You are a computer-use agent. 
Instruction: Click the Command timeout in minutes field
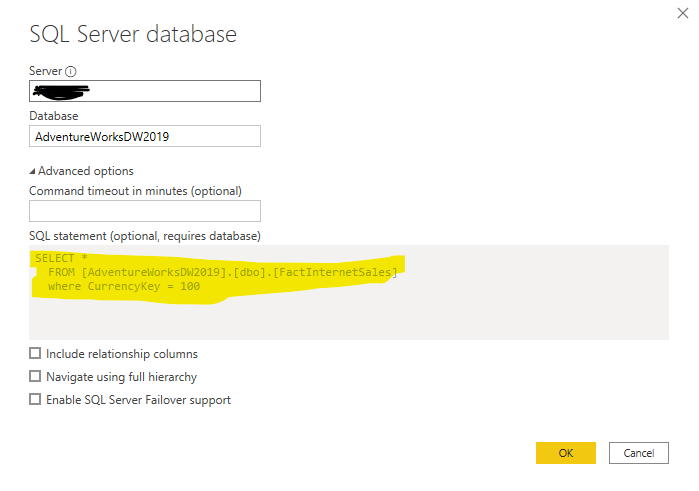[145, 211]
